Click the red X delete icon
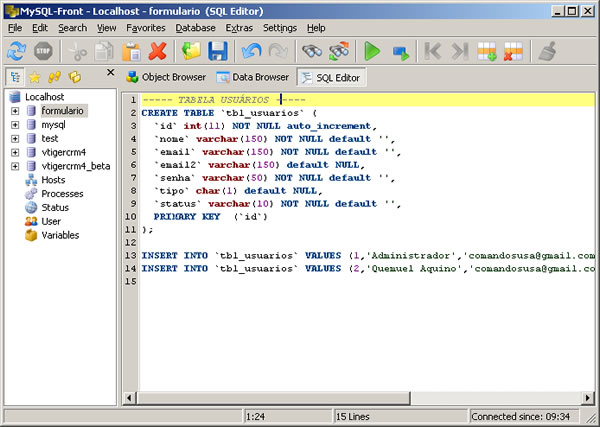The width and height of the screenshot is (600, 427). click(158, 51)
